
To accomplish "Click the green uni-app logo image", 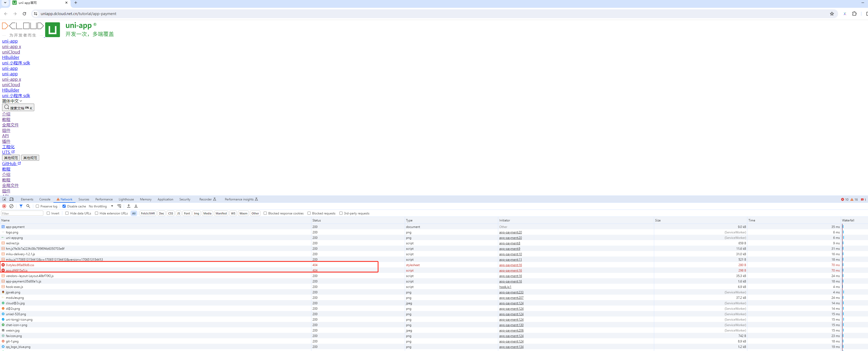I will [53, 30].
